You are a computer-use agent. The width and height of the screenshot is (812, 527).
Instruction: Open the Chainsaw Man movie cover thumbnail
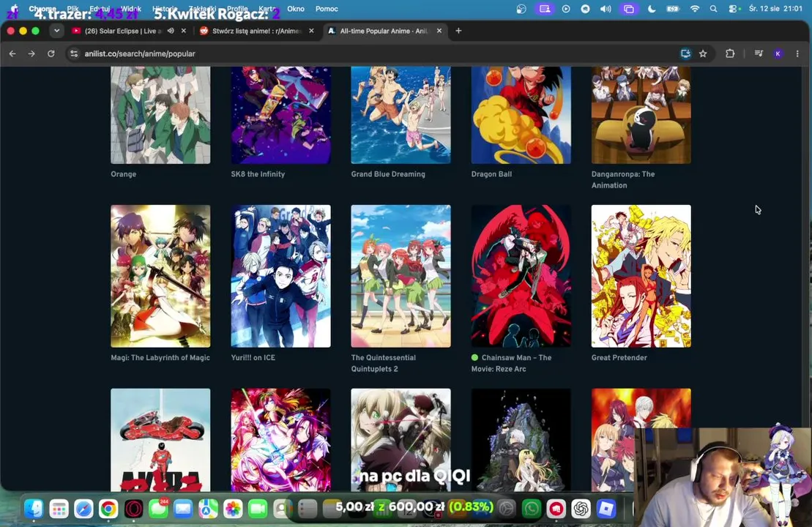[521, 276]
